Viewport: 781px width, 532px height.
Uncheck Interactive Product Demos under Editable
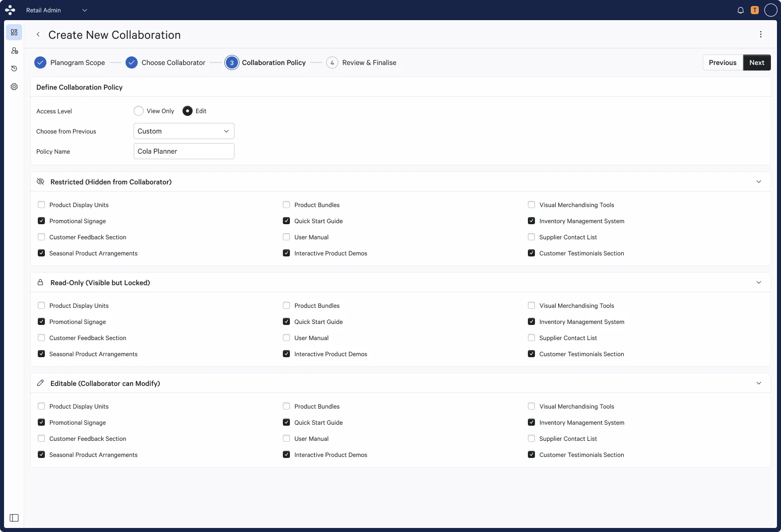(x=286, y=454)
